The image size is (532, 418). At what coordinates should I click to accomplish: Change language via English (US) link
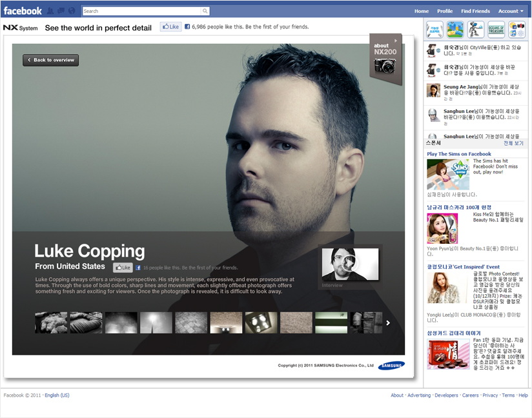(x=57, y=395)
